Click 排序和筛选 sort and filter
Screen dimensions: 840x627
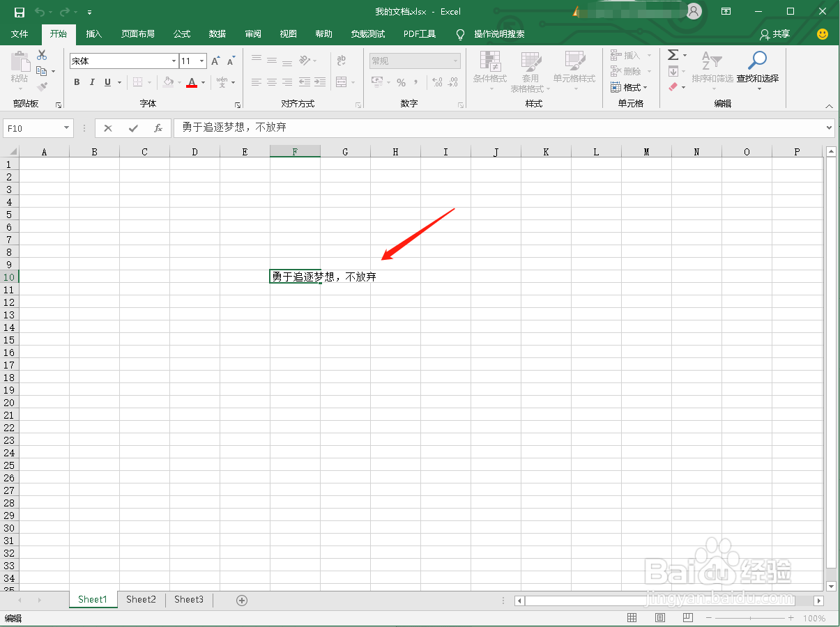pyautogui.click(x=712, y=70)
